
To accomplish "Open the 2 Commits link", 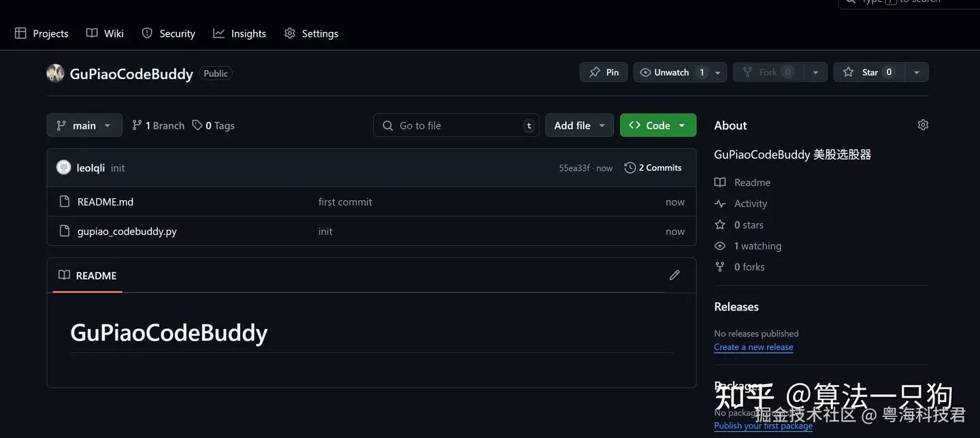I will tap(653, 168).
